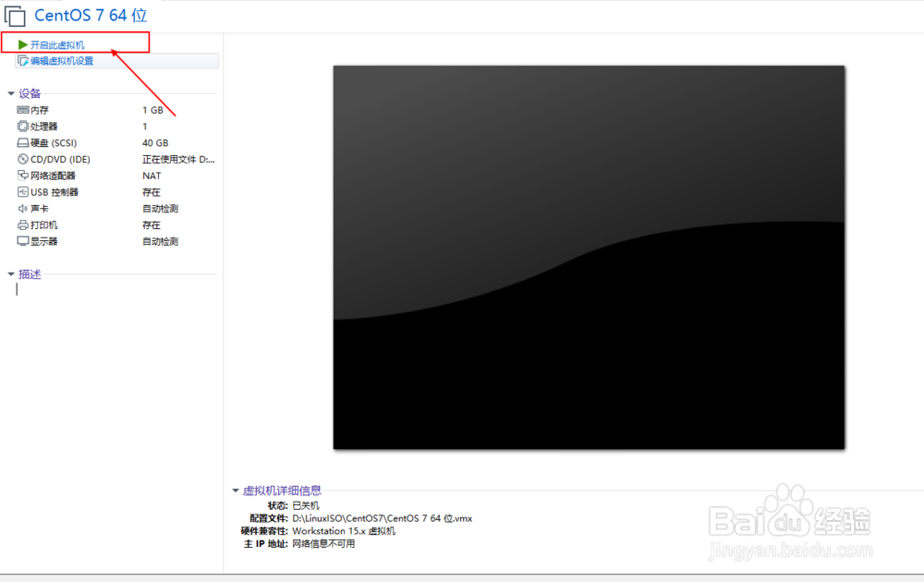The image size is (924, 582).
Task: Click the 40 GB disk value
Action: [x=155, y=143]
